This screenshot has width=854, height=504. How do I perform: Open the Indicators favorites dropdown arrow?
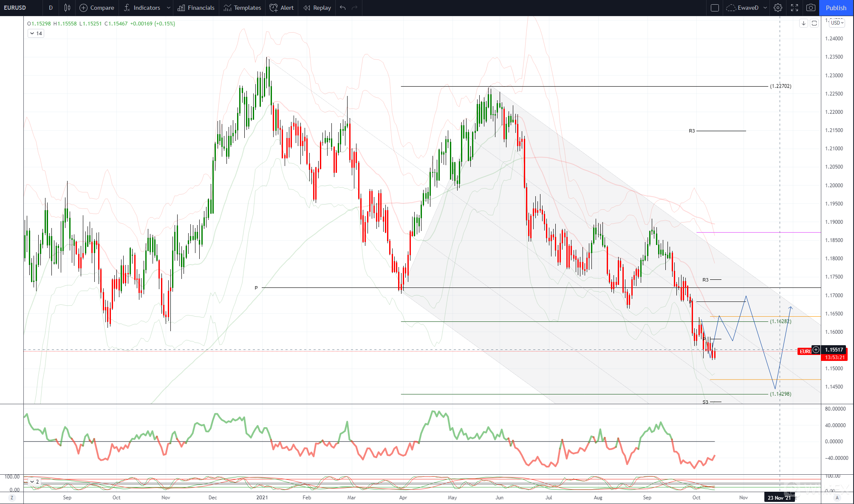(169, 8)
